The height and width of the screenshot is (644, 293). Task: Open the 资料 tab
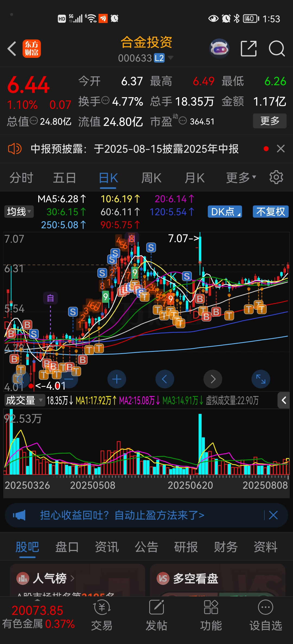coord(266,547)
